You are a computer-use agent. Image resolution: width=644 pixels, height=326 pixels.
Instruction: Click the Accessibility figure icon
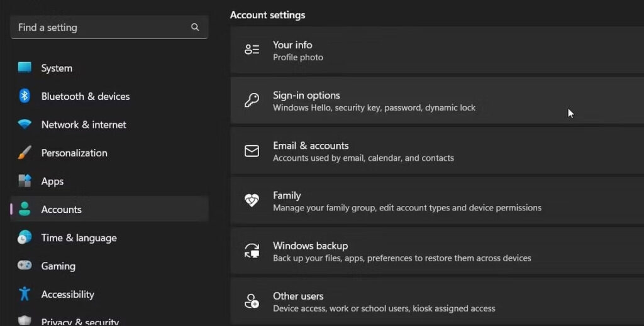[25, 293]
